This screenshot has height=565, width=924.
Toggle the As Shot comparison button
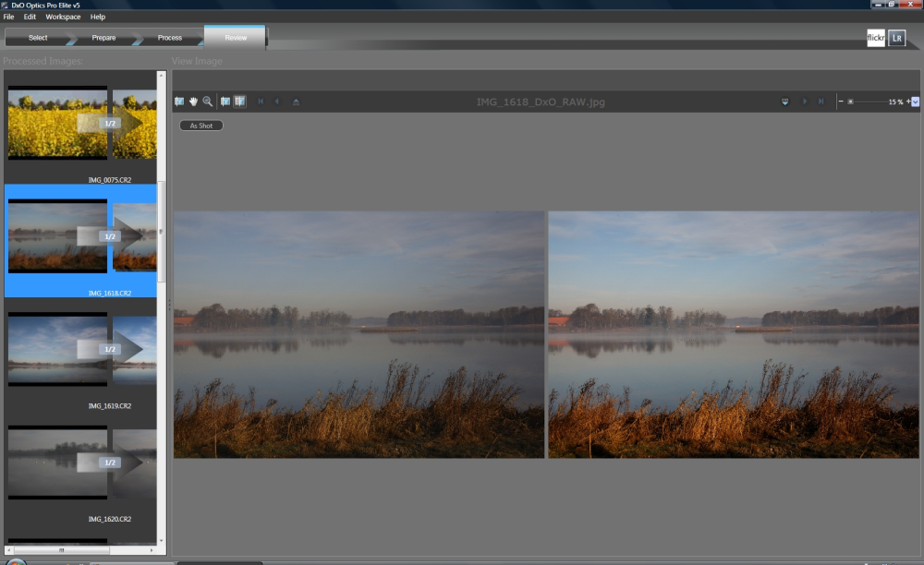click(201, 126)
